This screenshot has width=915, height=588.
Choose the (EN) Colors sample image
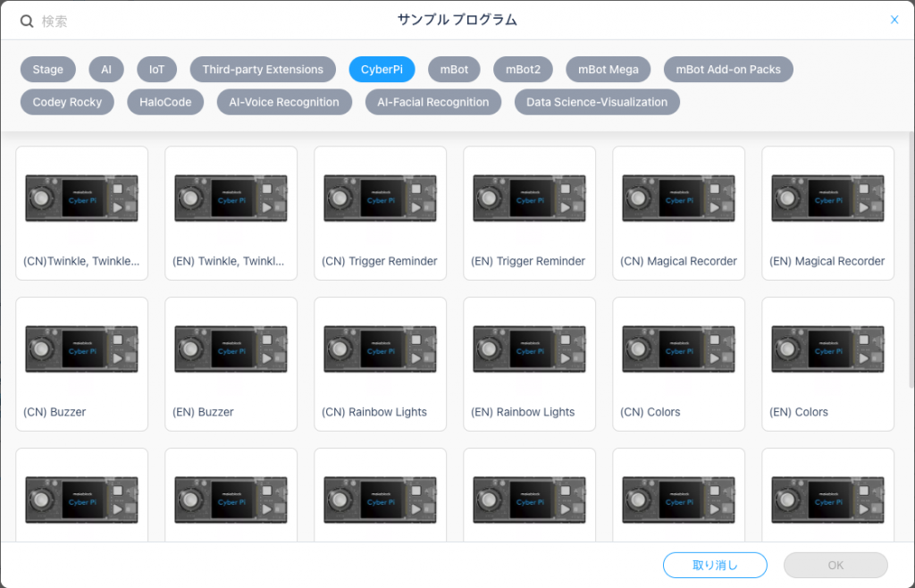pyautogui.click(x=828, y=349)
